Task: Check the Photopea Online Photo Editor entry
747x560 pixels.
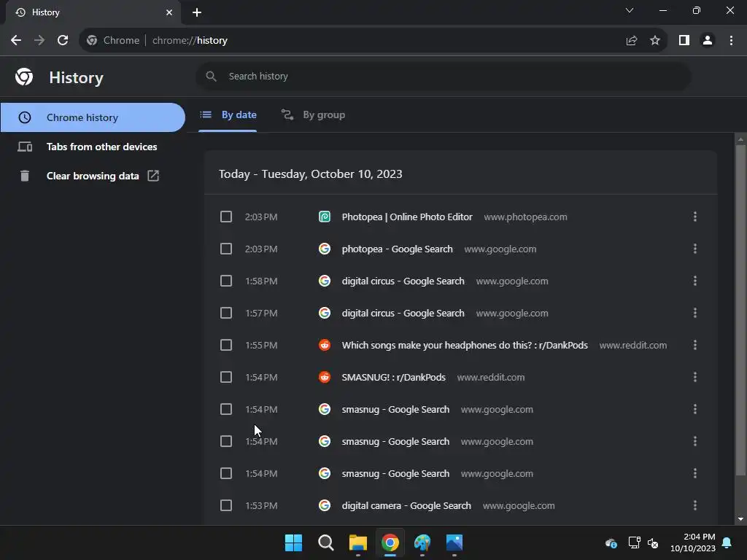Action: (226, 217)
